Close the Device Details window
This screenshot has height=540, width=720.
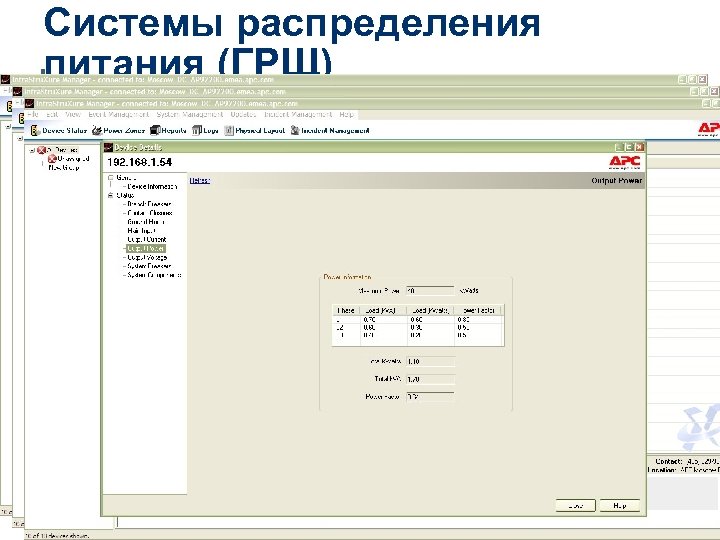click(639, 147)
